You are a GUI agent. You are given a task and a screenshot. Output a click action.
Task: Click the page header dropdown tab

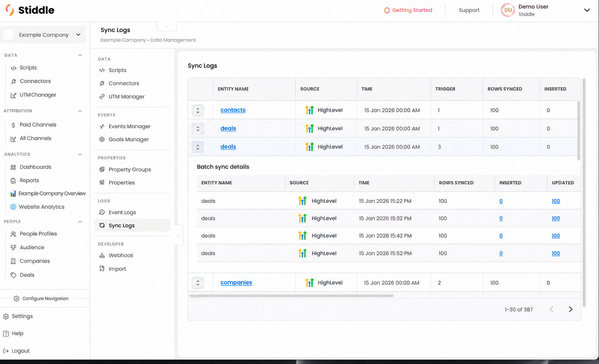[x=167, y=26]
